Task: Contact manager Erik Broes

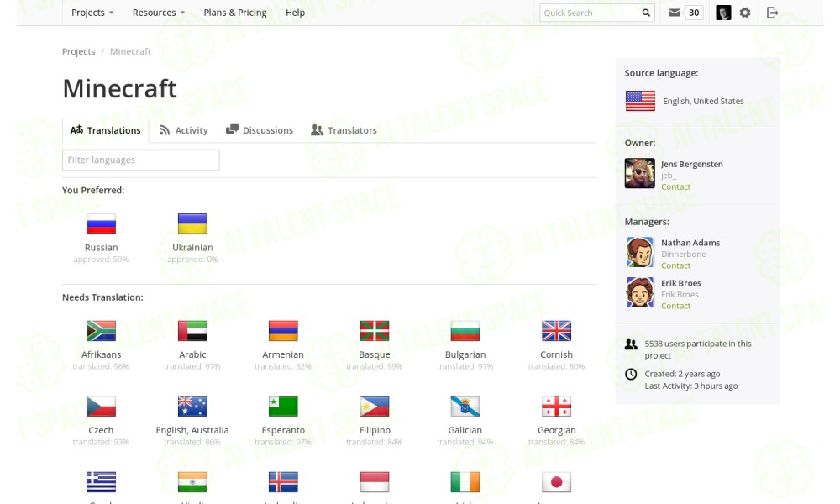Action: coord(675,306)
